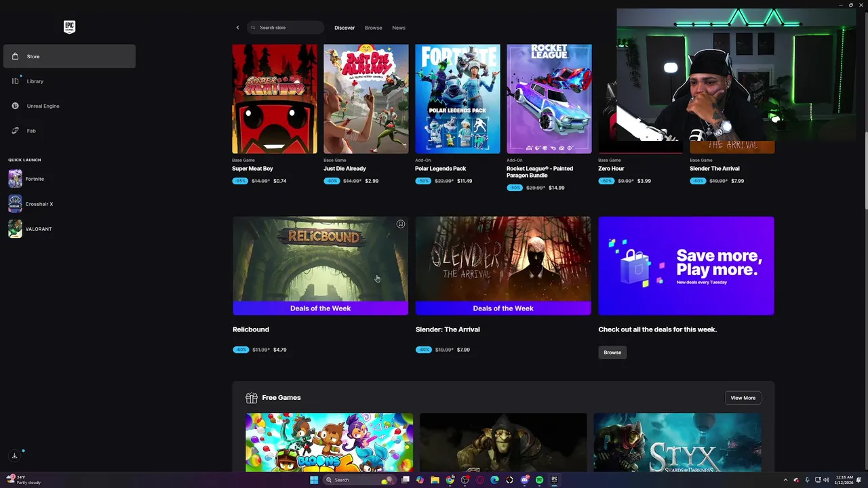Viewport: 868px width, 488px height.
Task: Open the Just Die Already cover art
Action: point(366,99)
